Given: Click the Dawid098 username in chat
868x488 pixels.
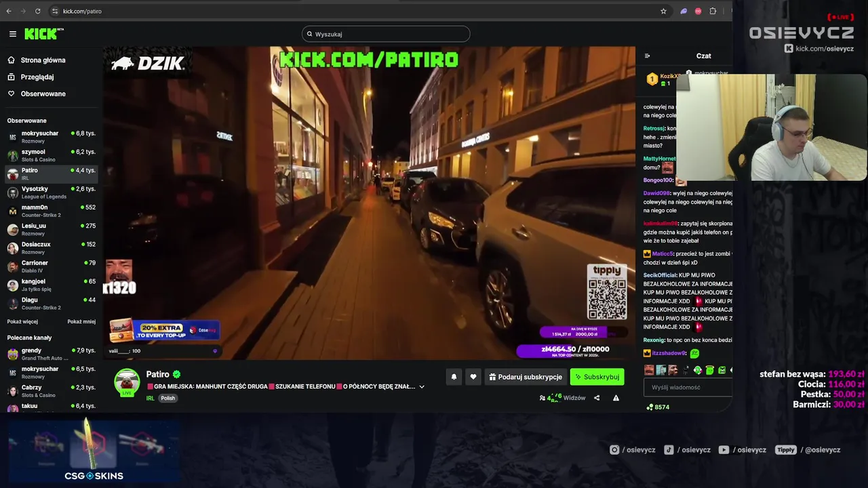Looking at the screenshot, I should pyautogui.click(x=656, y=193).
